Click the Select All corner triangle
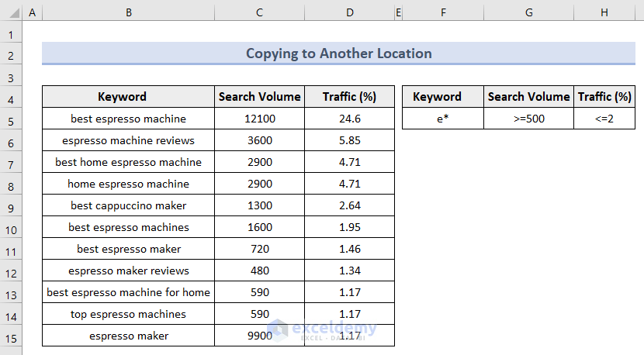 coord(15,13)
